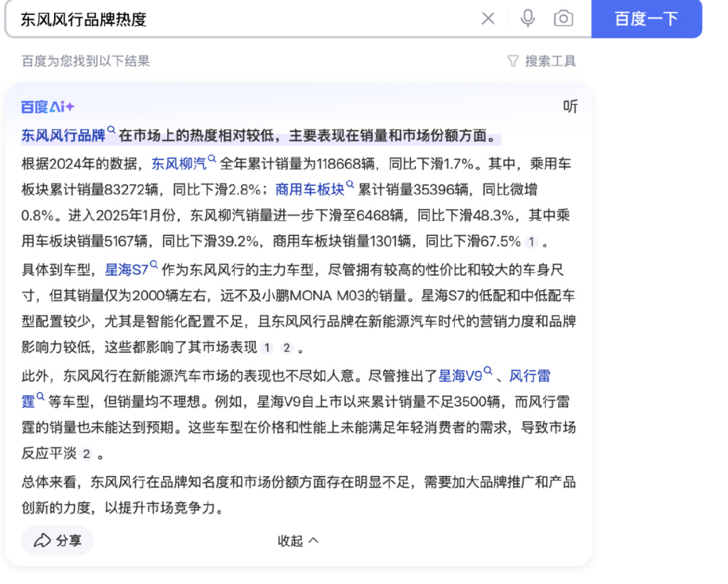This screenshot has width=728, height=584.
Task: Click the text 全年累计销量为118668辆
Action: pos(297,163)
